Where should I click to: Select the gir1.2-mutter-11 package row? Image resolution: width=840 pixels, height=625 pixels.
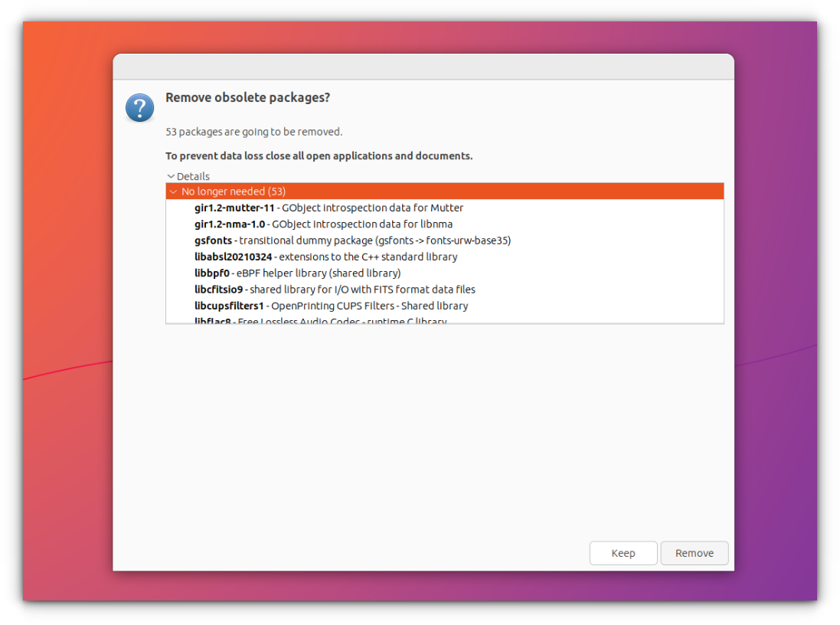pos(445,208)
